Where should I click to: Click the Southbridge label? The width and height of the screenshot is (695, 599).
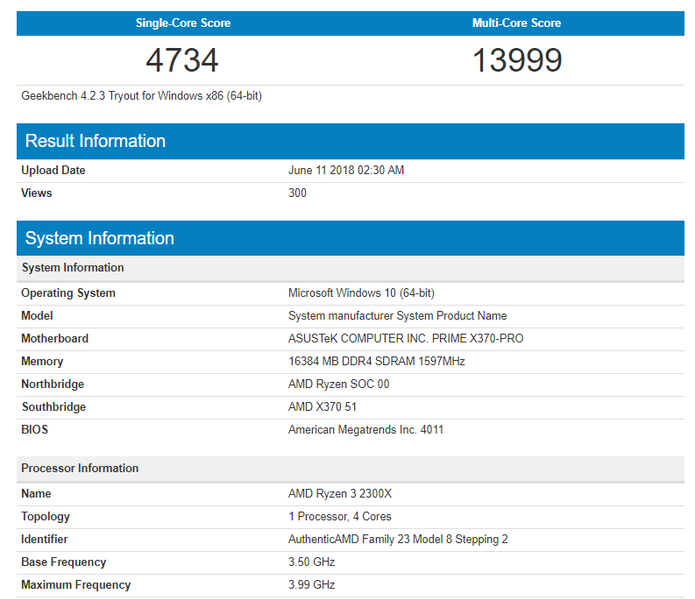tap(54, 407)
